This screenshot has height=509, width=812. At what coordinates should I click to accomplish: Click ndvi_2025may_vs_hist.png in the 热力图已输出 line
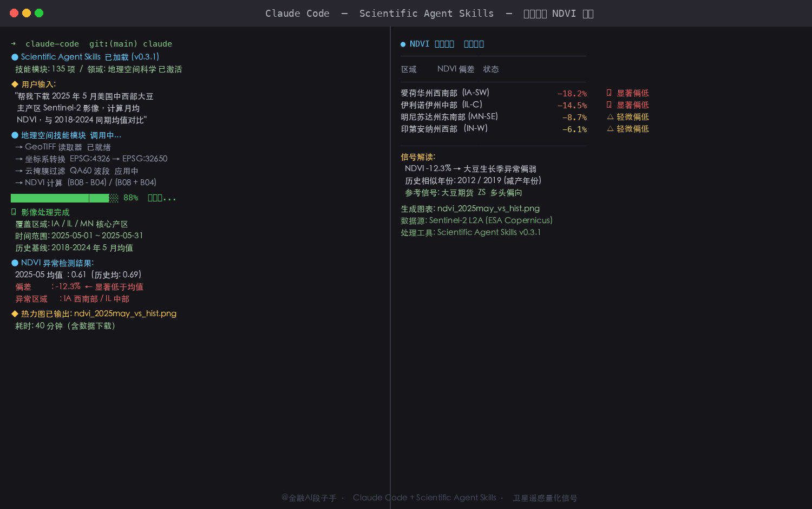click(125, 314)
